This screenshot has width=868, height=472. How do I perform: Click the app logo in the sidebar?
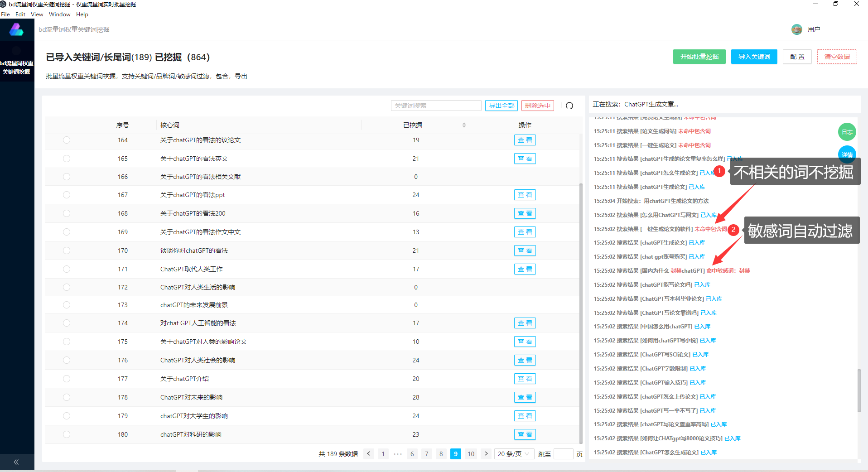pos(17,30)
